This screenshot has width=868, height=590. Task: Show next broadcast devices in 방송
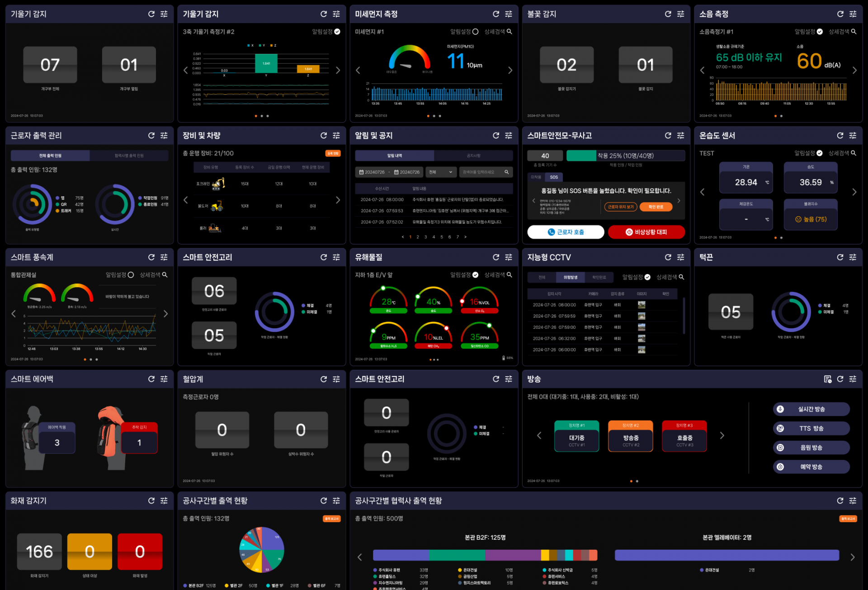coord(722,435)
